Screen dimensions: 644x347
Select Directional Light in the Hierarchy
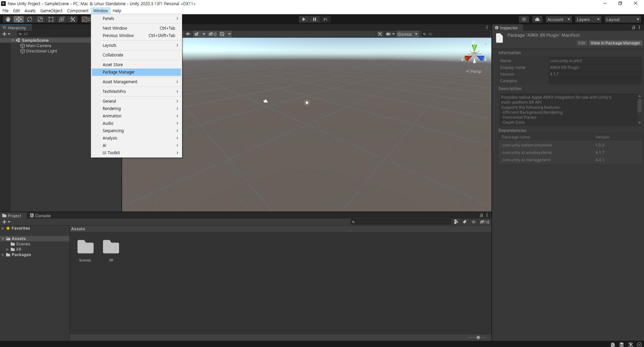[x=41, y=51]
